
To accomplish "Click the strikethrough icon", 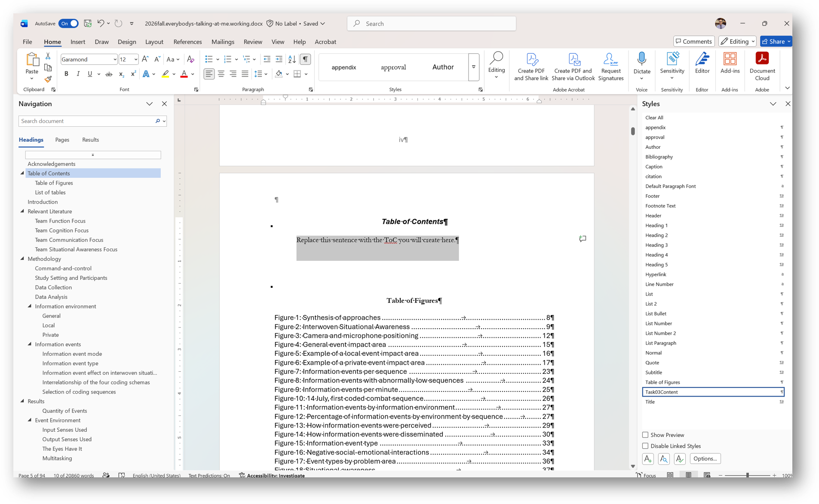I will (109, 74).
